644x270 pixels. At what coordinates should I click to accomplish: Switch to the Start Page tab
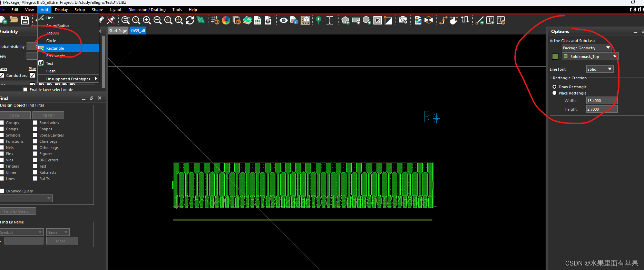tap(118, 31)
